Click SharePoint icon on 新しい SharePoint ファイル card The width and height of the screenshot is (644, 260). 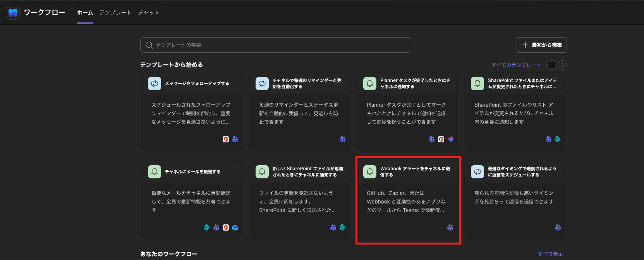(343, 227)
